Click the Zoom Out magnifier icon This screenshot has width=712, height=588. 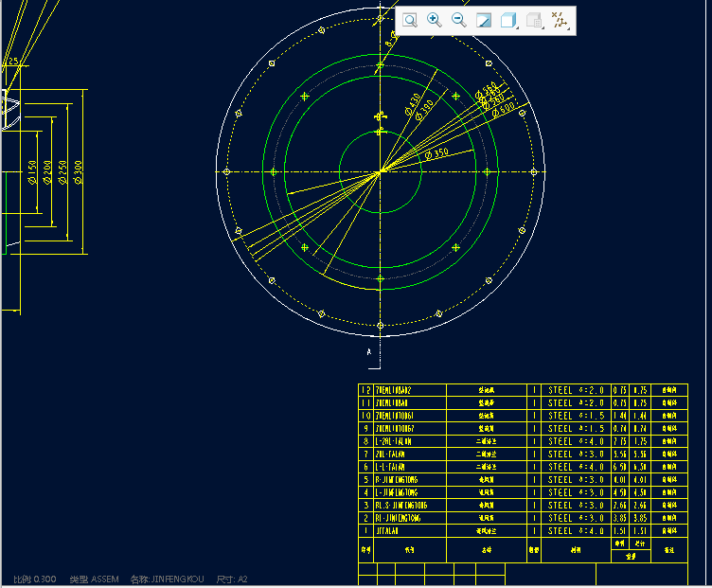point(458,20)
